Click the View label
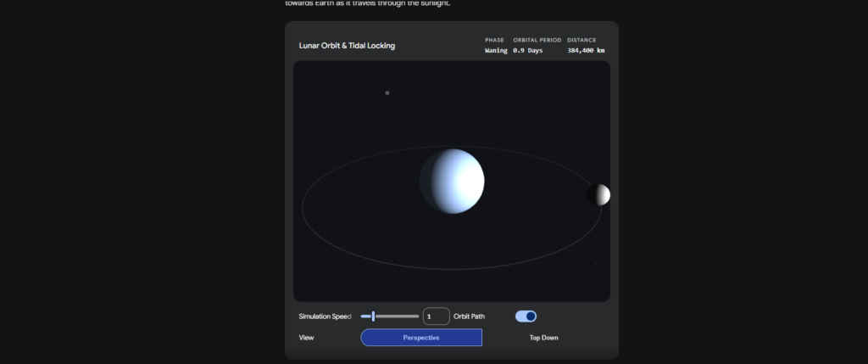Viewport: 868px width, 364px height. click(x=307, y=338)
